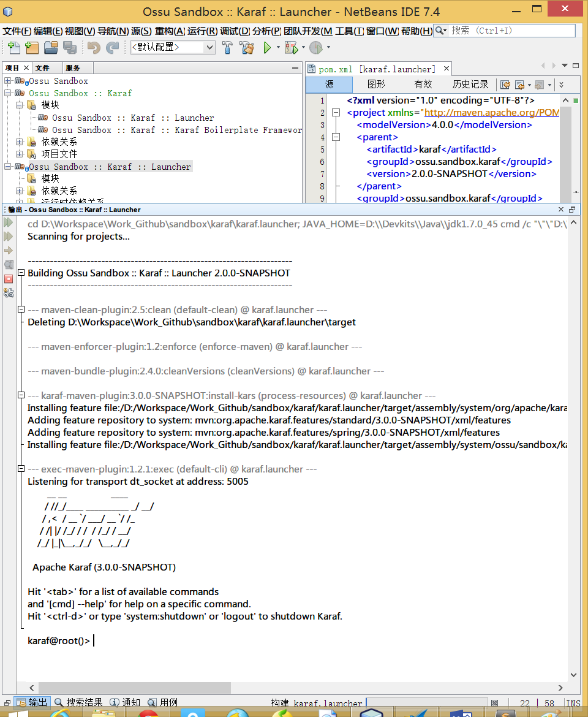Select the 源 source view button
The image size is (588, 717).
click(x=329, y=85)
